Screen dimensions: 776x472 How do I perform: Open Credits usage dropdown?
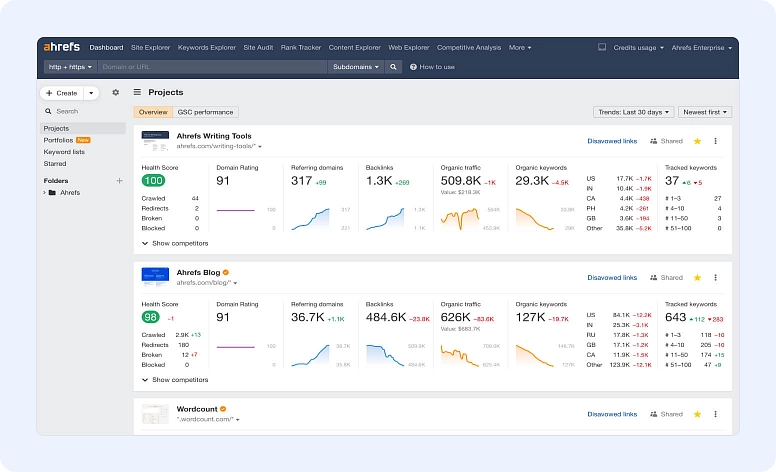(x=638, y=47)
